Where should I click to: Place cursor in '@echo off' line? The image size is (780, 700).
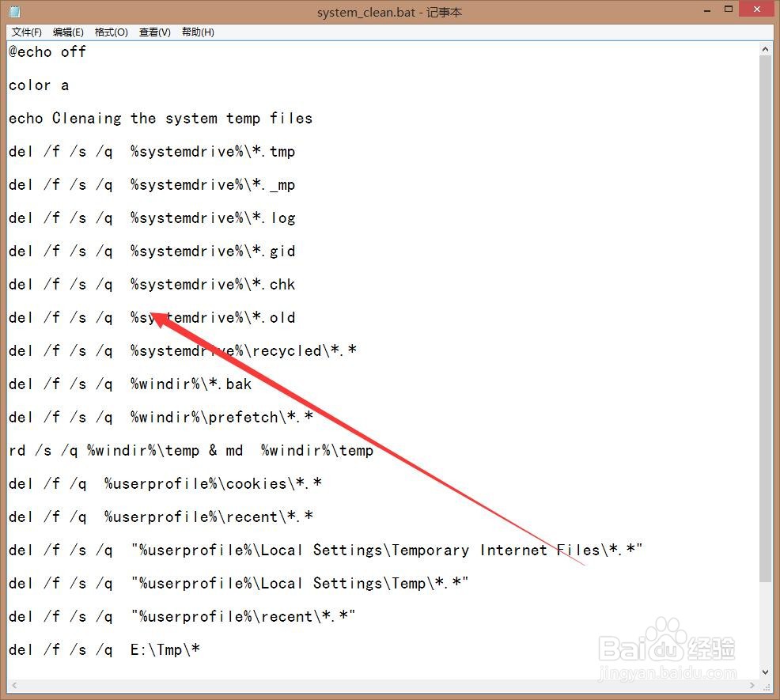pos(47,51)
